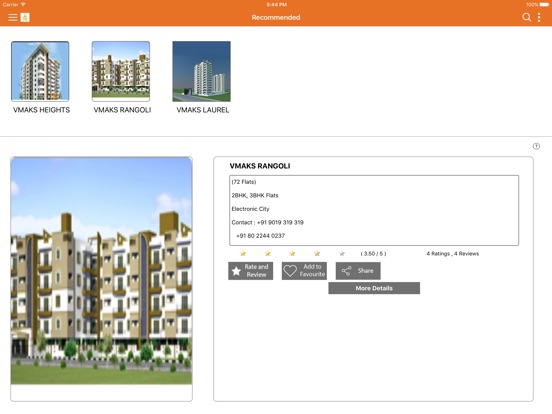Select the second rating star
The width and height of the screenshot is (552, 414).
point(268,253)
